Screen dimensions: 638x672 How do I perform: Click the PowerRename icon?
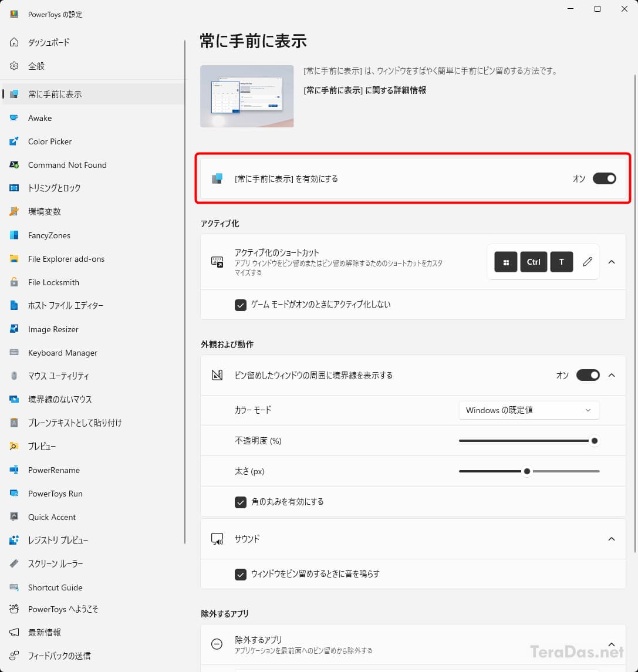tap(14, 470)
